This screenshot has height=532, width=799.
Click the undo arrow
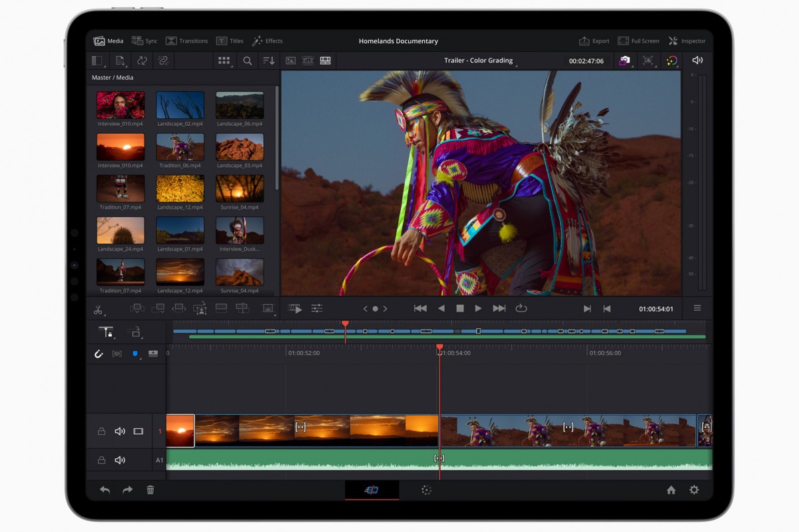105,490
